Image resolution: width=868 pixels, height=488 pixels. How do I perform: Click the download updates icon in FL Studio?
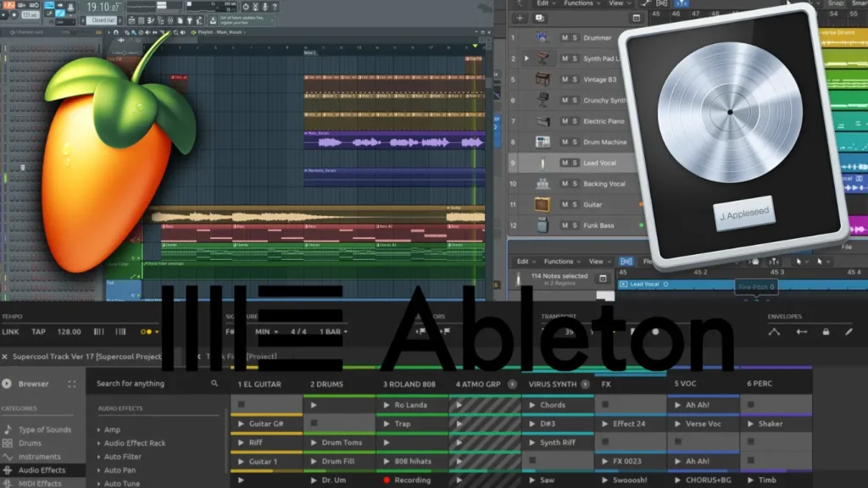tap(213, 20)
